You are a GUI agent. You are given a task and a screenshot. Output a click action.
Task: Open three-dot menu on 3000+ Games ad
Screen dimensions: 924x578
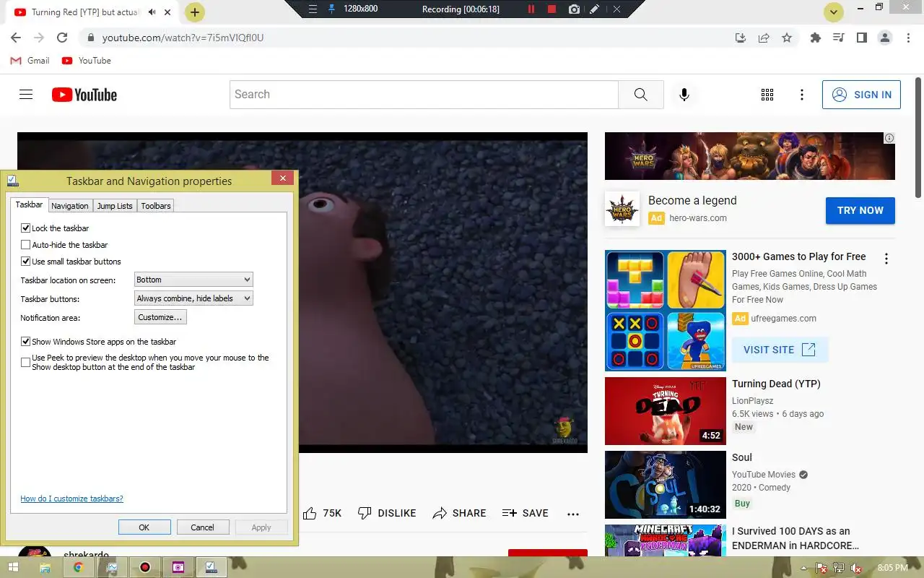886,258
